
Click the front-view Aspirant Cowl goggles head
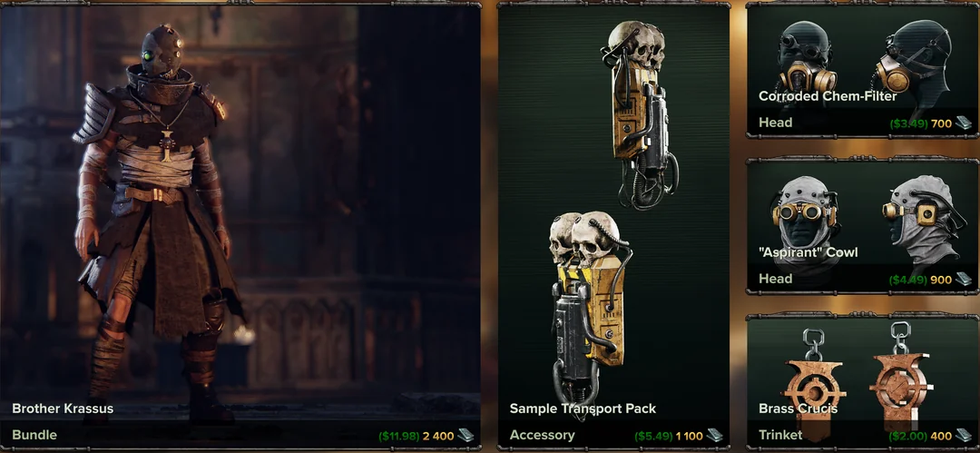(x=804, y=212)
